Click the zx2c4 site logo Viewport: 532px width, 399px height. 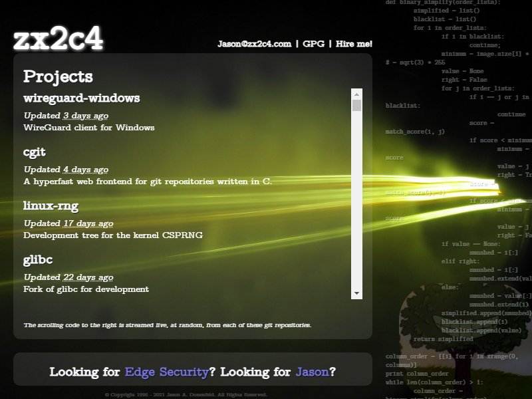pyautogui.click(x=58, y=39)
